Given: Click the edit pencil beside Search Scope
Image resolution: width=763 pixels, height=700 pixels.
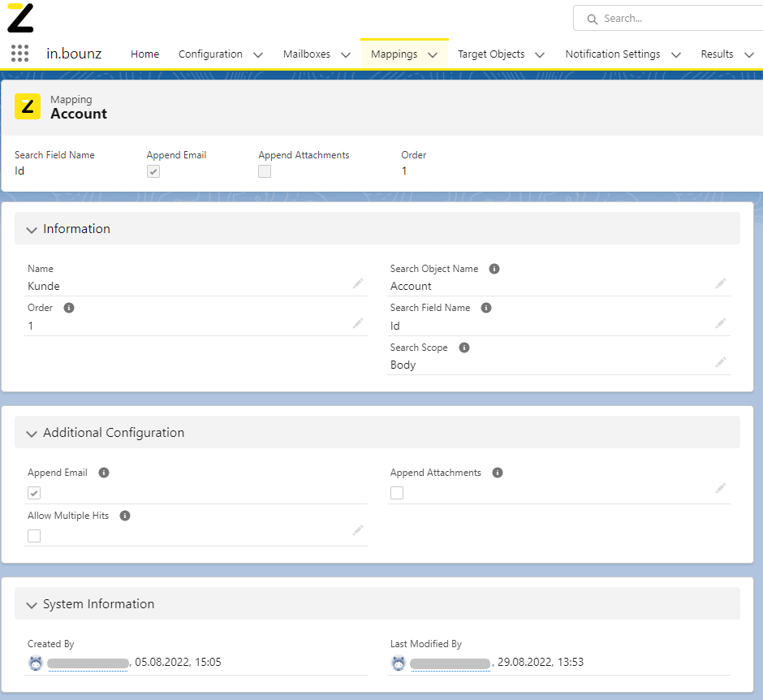Looking at the screenshot, I should pyautogui.click(x=720, y=362).
